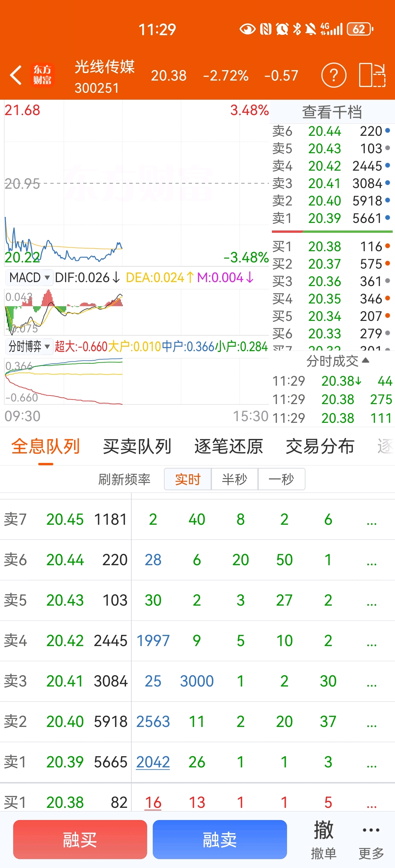Tap the 11:29 trade with volume 275
This screenshot has width=395, height=868.
(332, 399)
